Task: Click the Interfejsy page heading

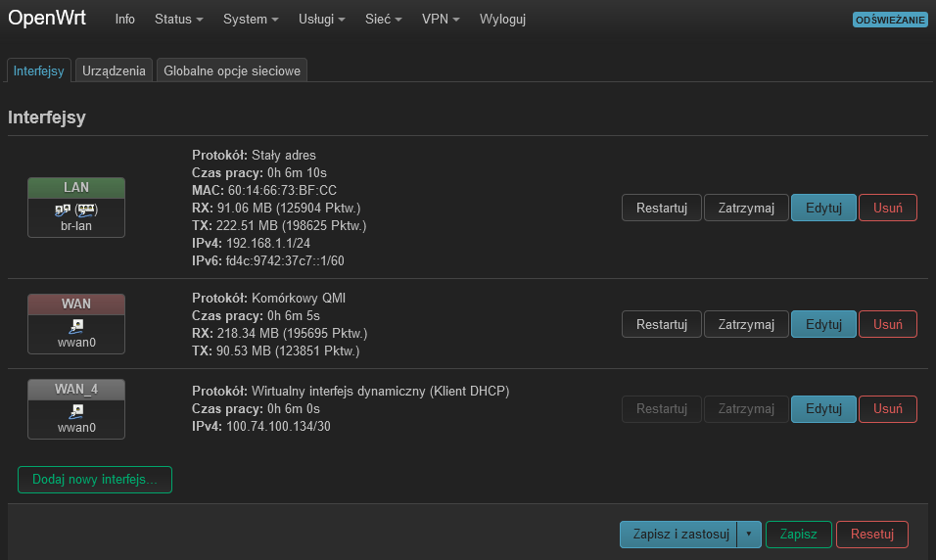Action: coord(47,117)
